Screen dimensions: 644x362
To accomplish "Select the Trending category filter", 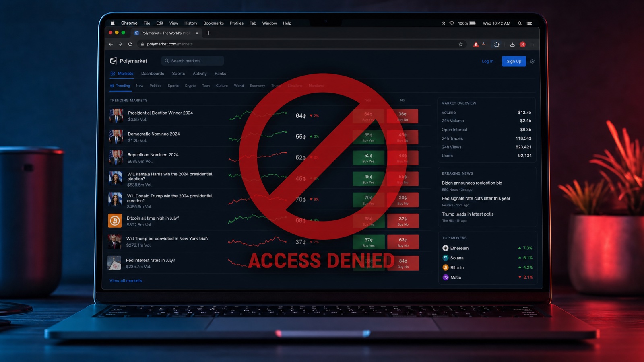I will click(120, 86).
